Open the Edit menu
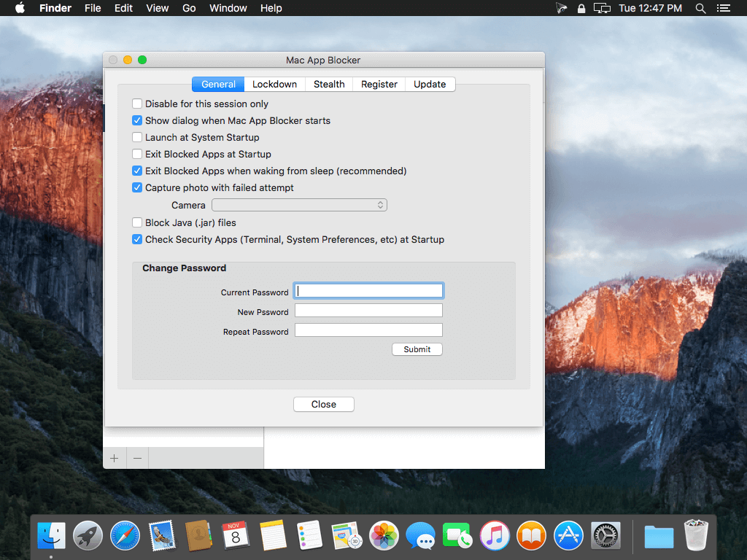This screenshot has width=747, height=560. pyautogui.click(x=123, y=8)
